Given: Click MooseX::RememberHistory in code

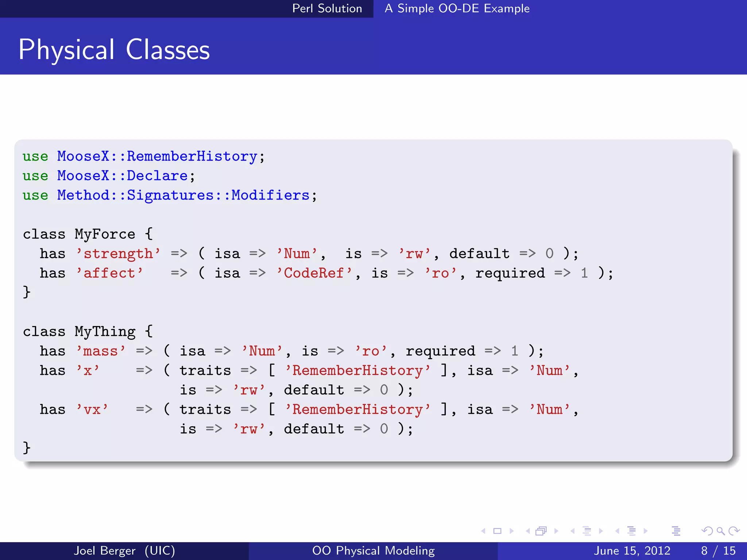Looking at the screenshot, I should pos(157,156).
